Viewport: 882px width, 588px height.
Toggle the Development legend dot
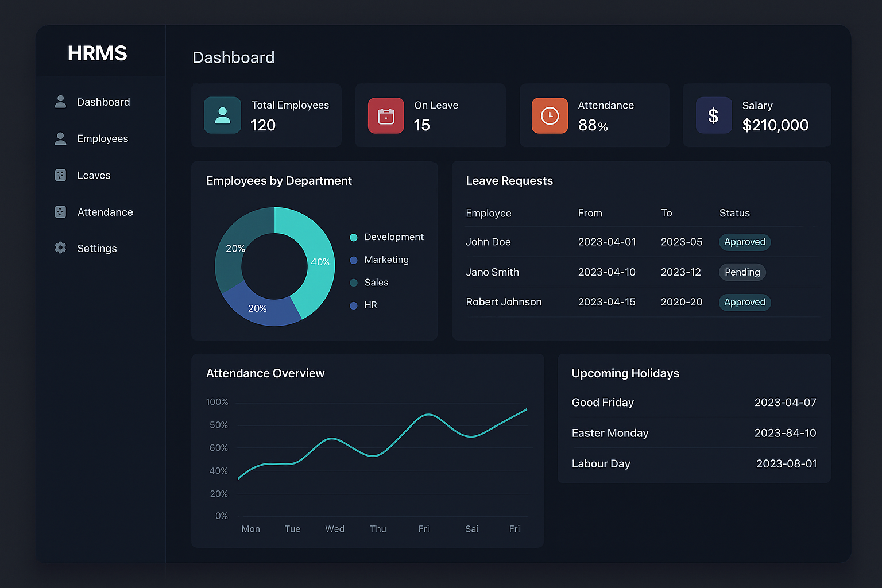coord(353,237)
